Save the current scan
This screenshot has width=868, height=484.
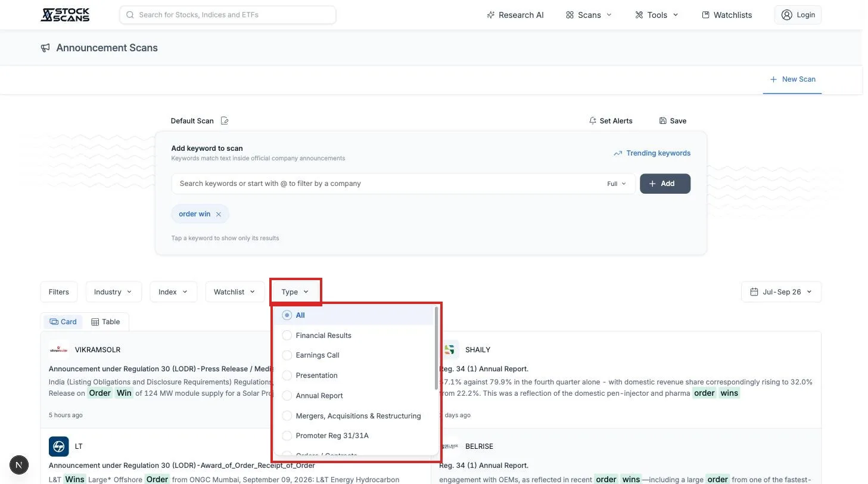point(673,121)
